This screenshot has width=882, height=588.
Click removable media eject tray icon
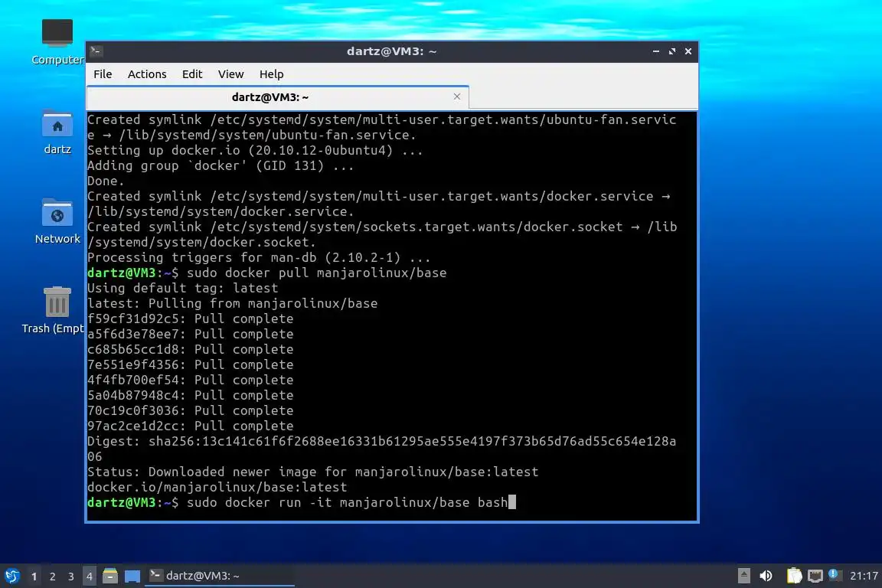(743, 576)
